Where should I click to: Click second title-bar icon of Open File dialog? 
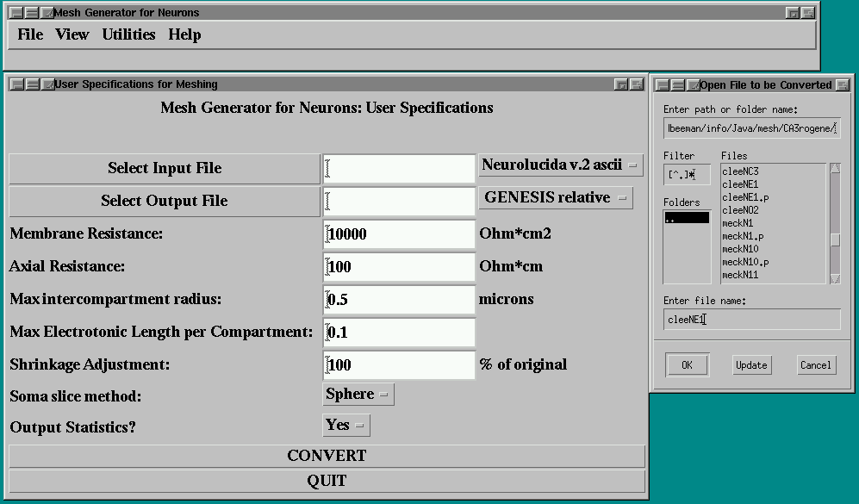tap(678, 85)
